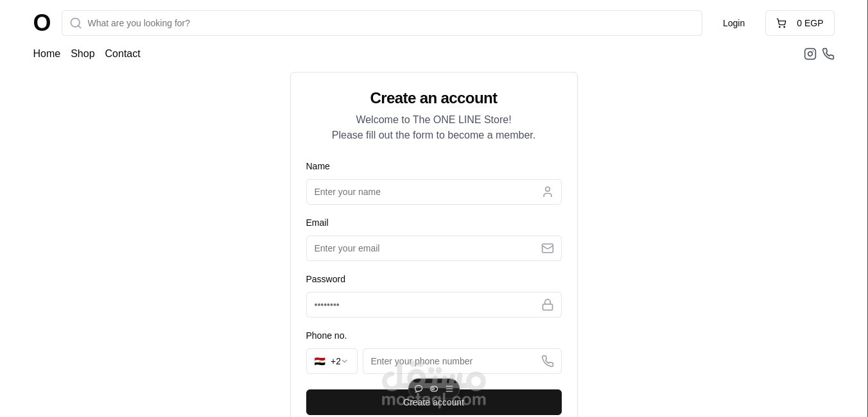The height and width of the screenshot is (417, 868).
Task: Navigate to the Contact page
Action: pyautogui.click(x=123, y=54)
